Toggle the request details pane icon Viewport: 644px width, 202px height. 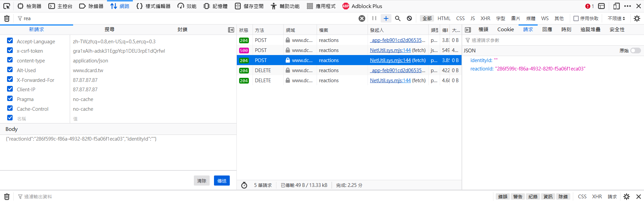(468, 30)
